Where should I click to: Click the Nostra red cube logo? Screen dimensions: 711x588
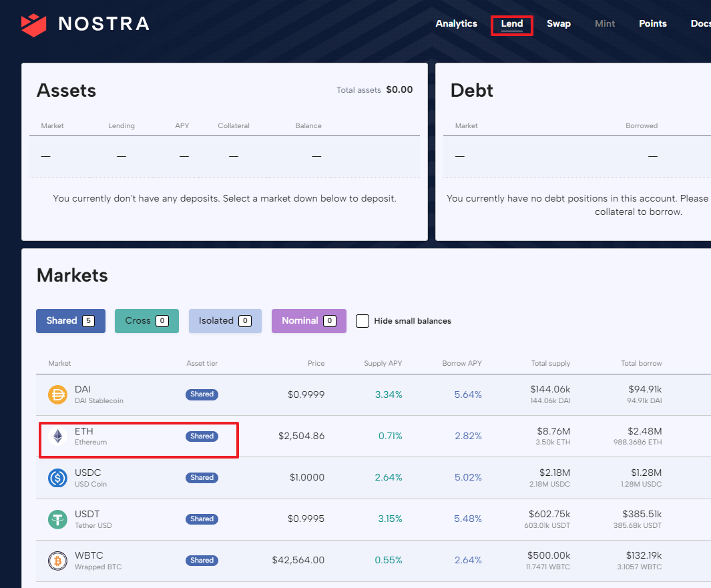(x=33, y=25)
